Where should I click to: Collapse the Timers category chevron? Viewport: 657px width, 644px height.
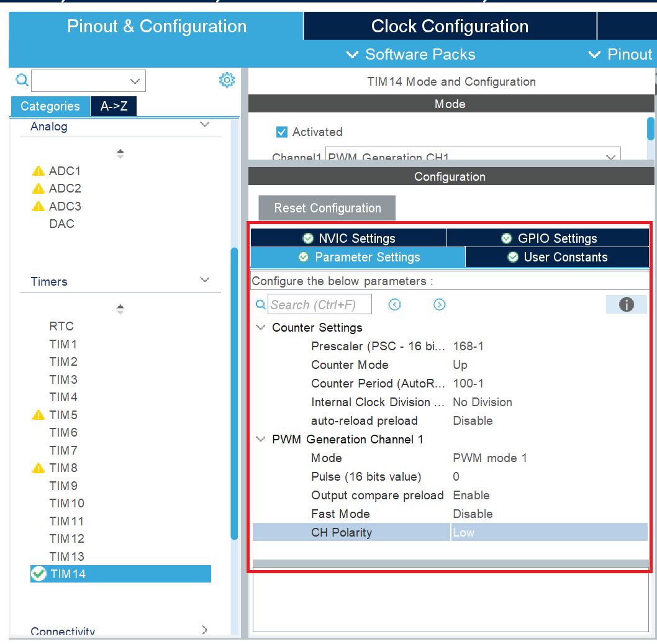204,279
